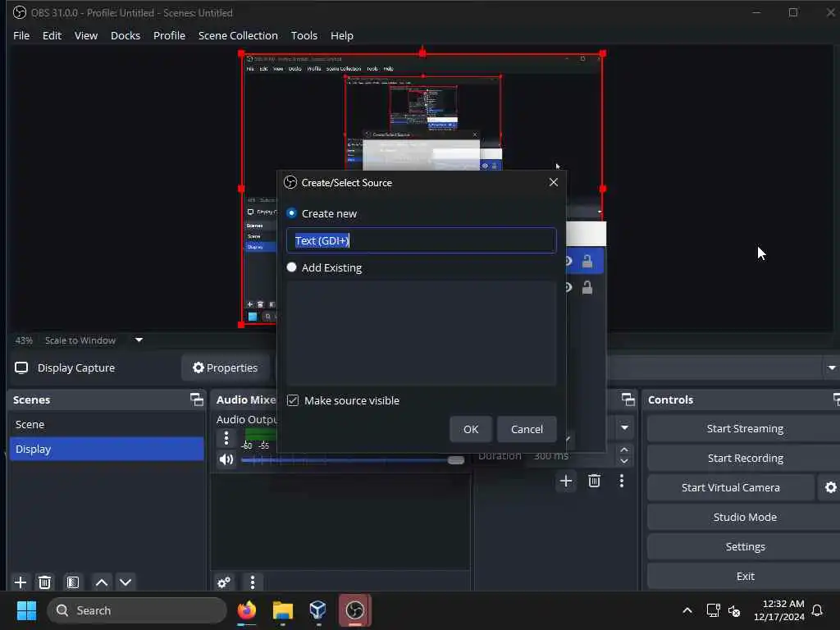This screenshot has height=630, width=840.
Task: Open the notification bell in system tray
Action: click(x=817, y=610)
